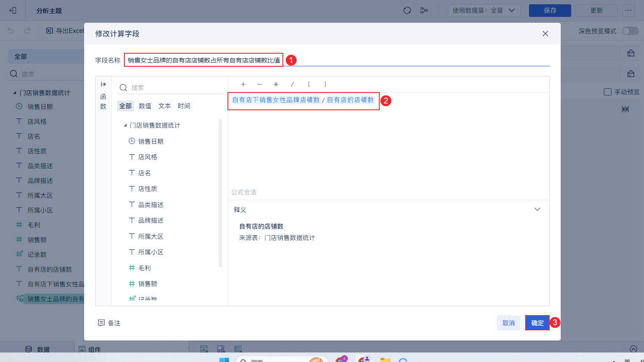This screenshot has width=644, height=362.
Task: Click the bar chart icon below 手动预览
Action: (625, 109)
